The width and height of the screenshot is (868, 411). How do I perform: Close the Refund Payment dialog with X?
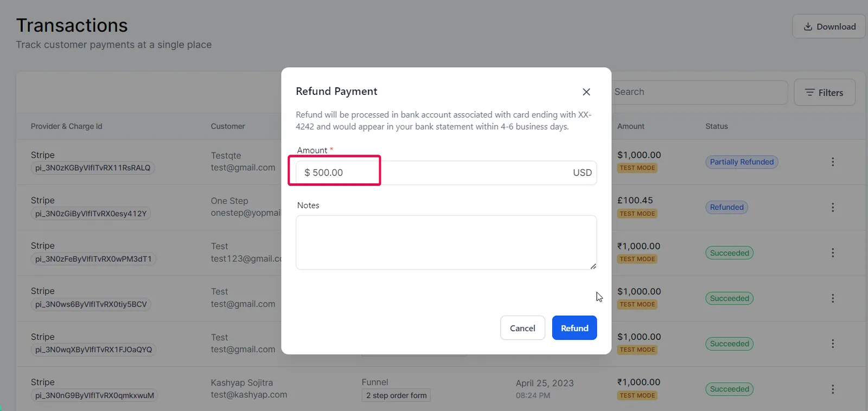click(x=586, y=92)
